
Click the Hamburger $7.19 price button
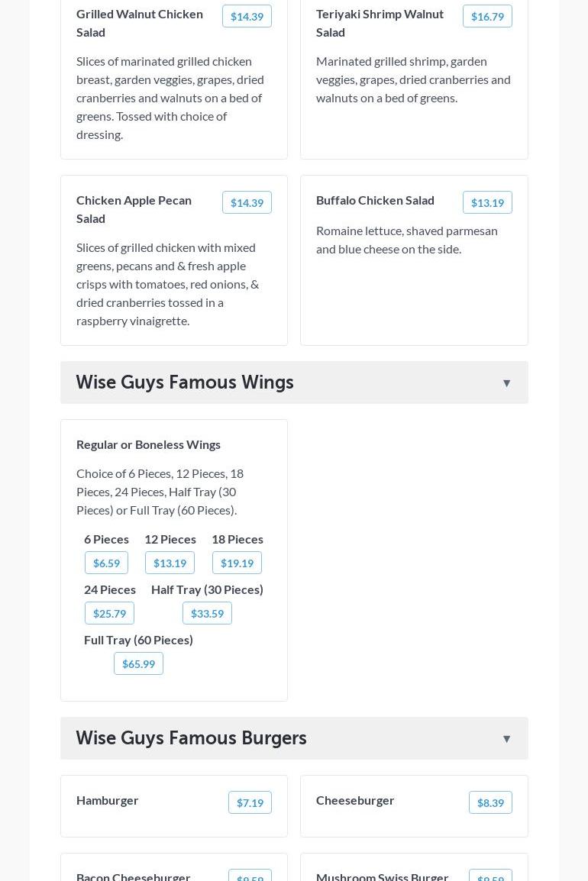pyautogui.click(x=250, y=802)
